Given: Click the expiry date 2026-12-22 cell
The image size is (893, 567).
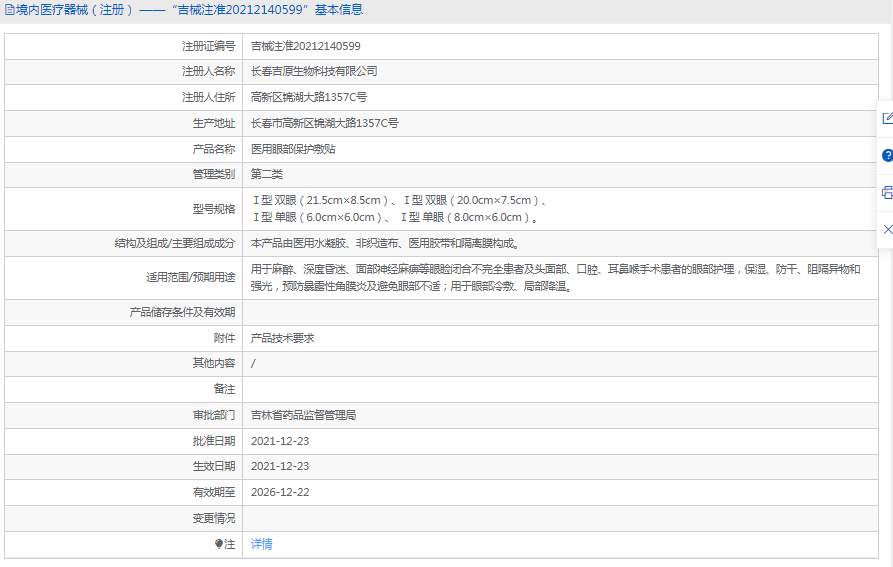Looking at the screenshot, I should (280, 492).
